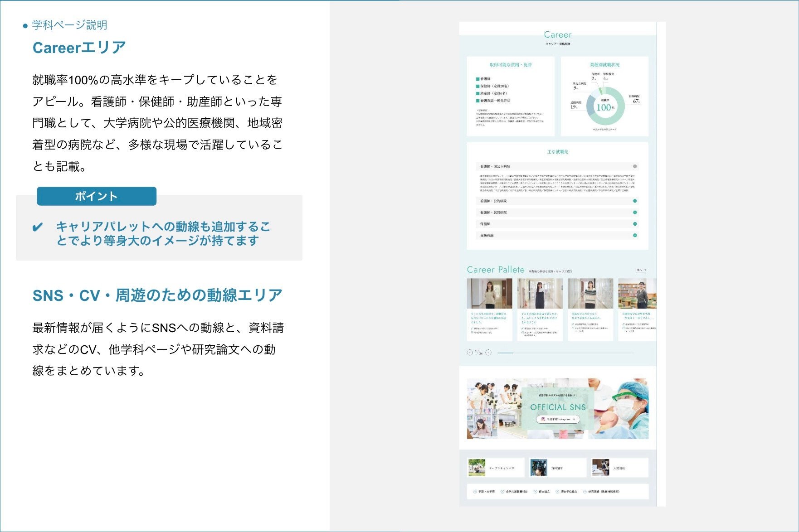The width and height of the screenshot is (799, 532).
Task: Open the 資料請求 banner thumbnail
Action: pos(539,468)
